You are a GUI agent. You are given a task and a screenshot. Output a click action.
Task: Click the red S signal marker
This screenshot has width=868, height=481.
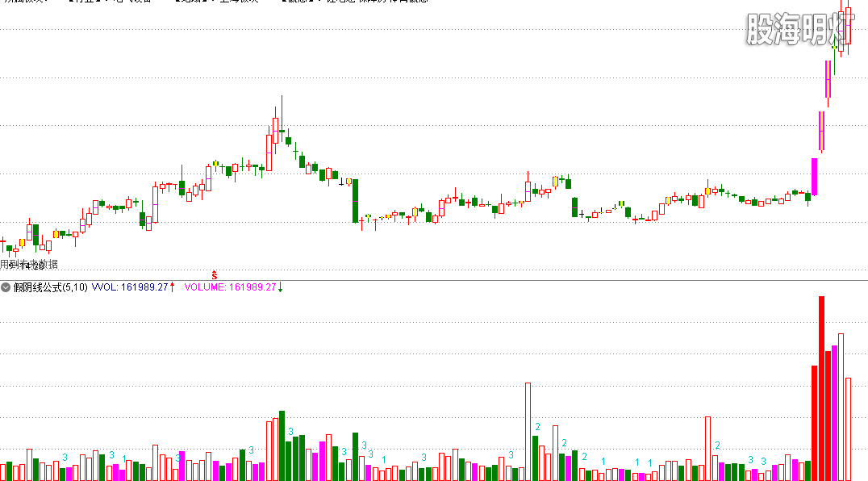point(215,275)
